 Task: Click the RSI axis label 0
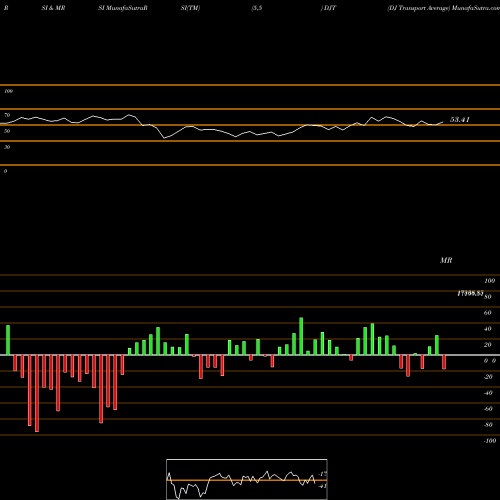coord(5,171)
